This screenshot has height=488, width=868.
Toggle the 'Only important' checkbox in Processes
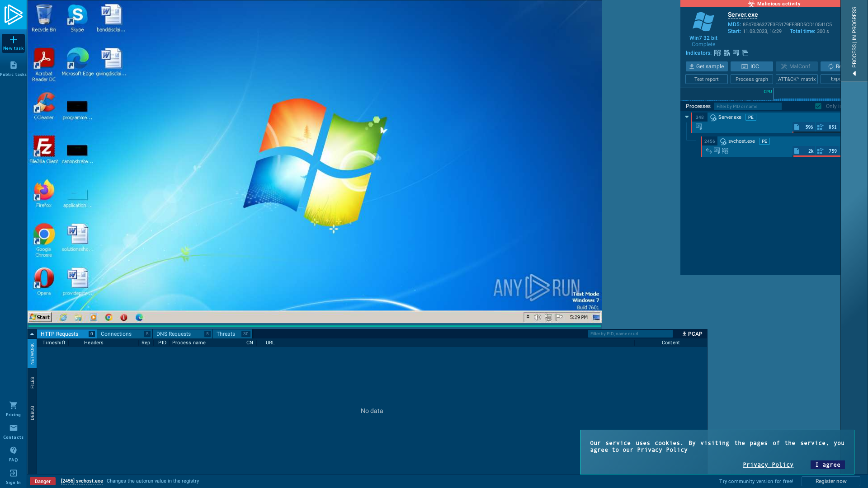[818, 106]
